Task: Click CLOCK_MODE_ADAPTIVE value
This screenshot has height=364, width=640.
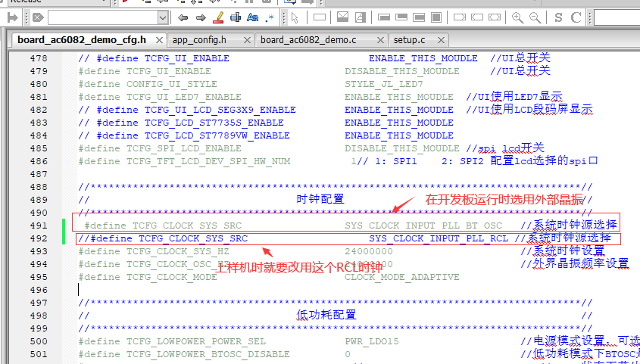Action: [x=402, y=277]
